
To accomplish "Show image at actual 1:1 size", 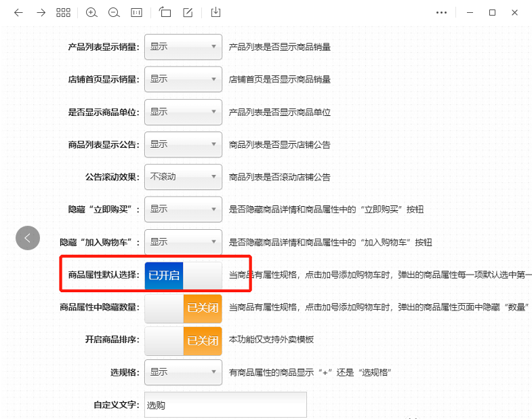I will (x=136, y=12).
